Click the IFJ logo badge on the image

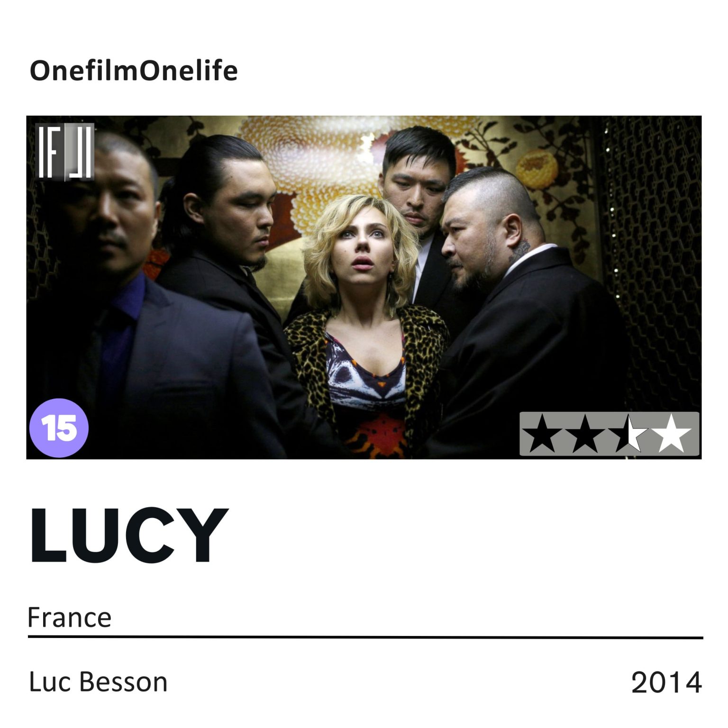pos(65,152)
